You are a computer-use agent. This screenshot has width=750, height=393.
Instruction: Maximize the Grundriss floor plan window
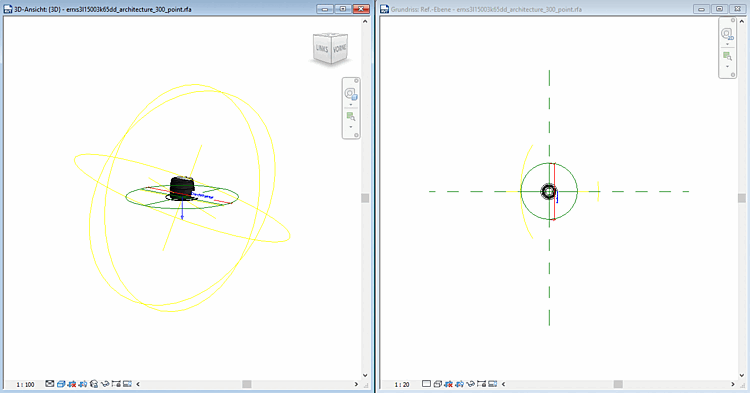(719, 9)
